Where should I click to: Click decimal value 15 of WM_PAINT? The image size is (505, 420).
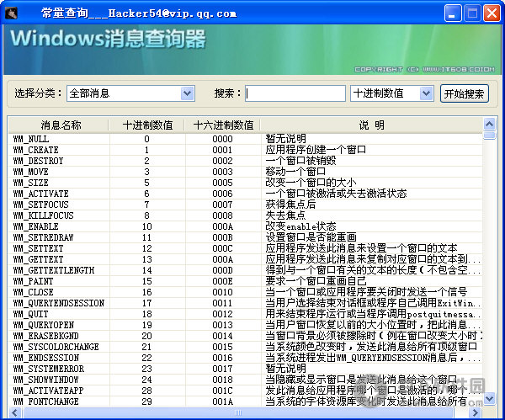[146, 281]
